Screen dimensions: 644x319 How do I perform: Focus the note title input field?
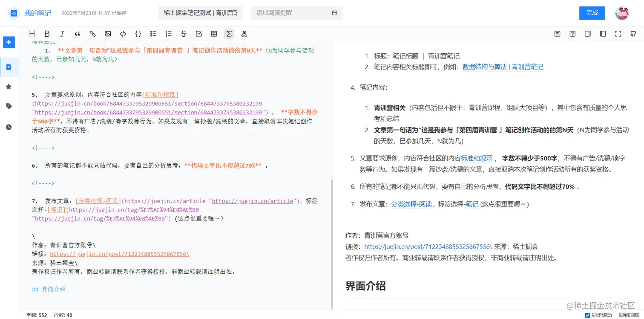tap(201, 13)
